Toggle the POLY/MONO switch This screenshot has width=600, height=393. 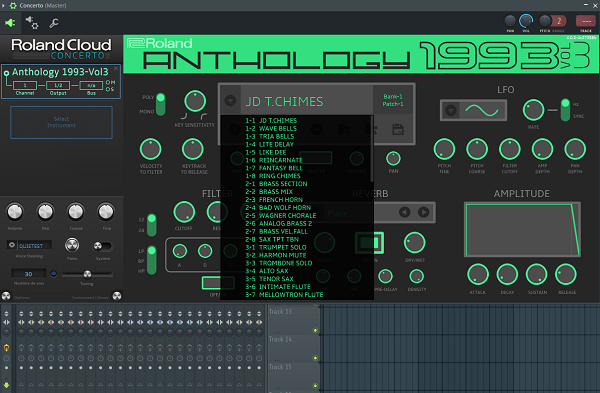pyautogui.click(x=161, y=104)
